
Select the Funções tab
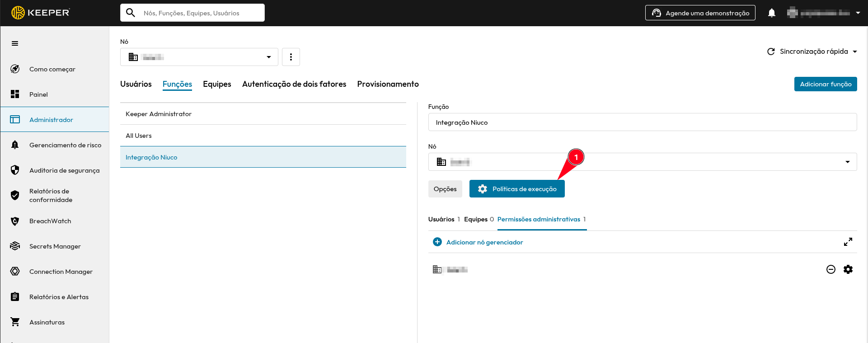pos(177,84)
